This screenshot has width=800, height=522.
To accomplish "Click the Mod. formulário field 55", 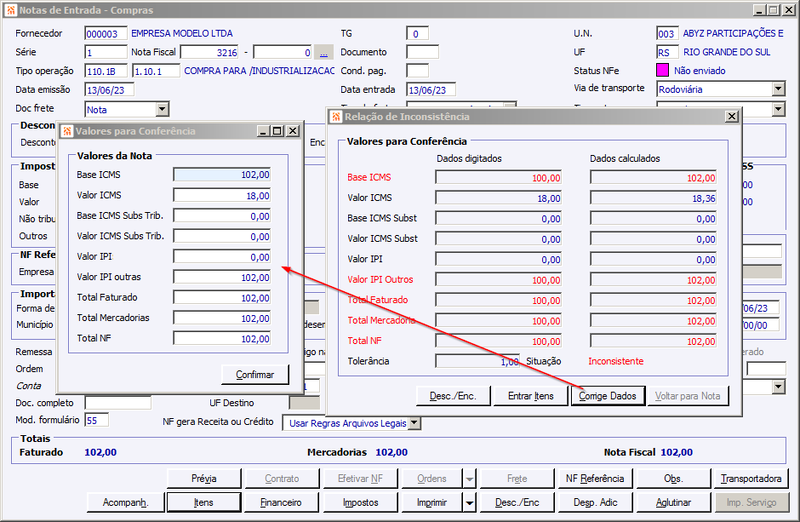I will coord(97,420).
